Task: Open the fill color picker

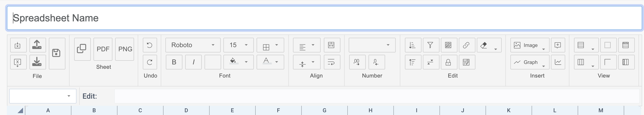Action: [238, 62]
